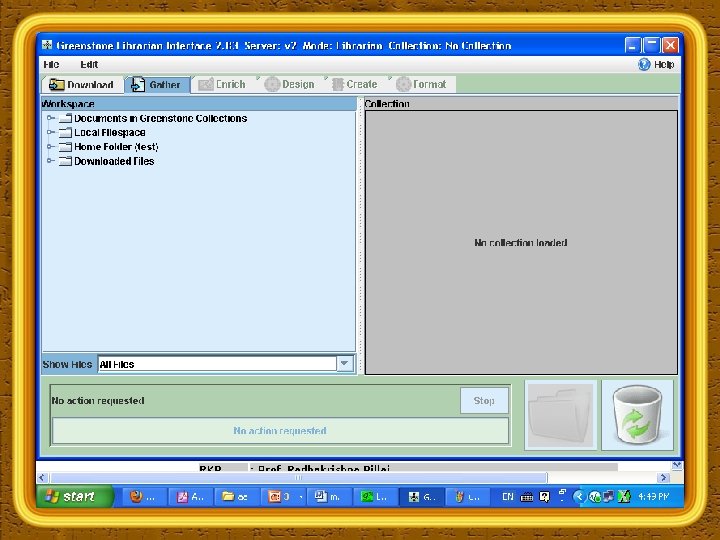The width and height of the screenshot is (720, 540).
Task: Click background window scroll right arrow
Action: pos(663,478)
